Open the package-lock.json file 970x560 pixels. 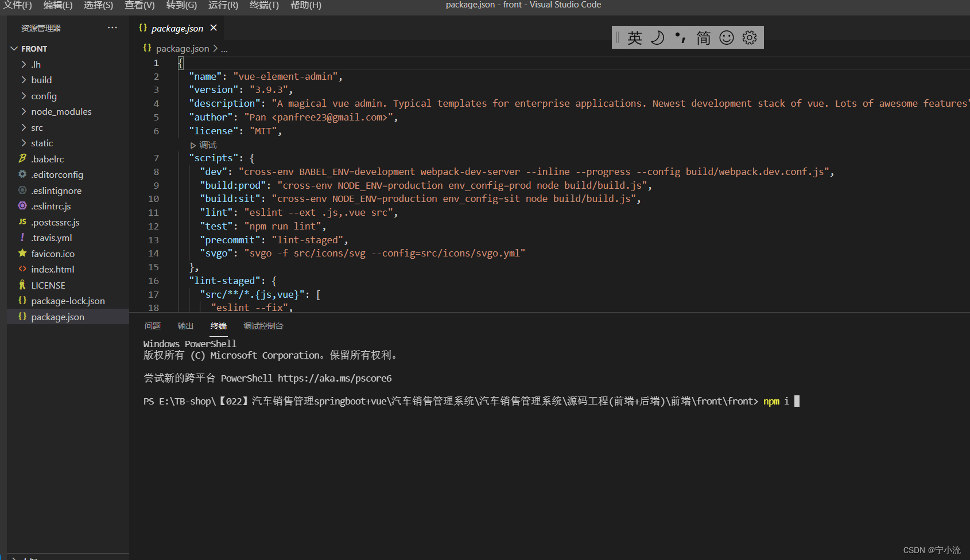(69, 301)
